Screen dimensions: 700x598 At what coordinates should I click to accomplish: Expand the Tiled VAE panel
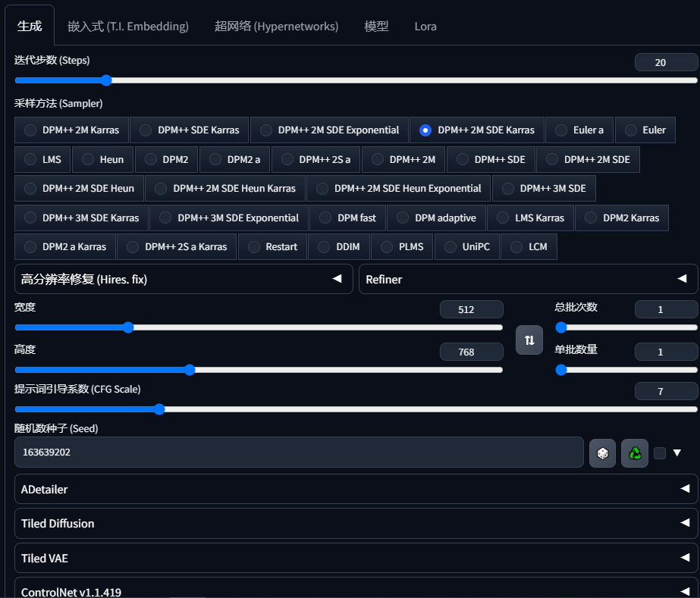click(356, 558)
